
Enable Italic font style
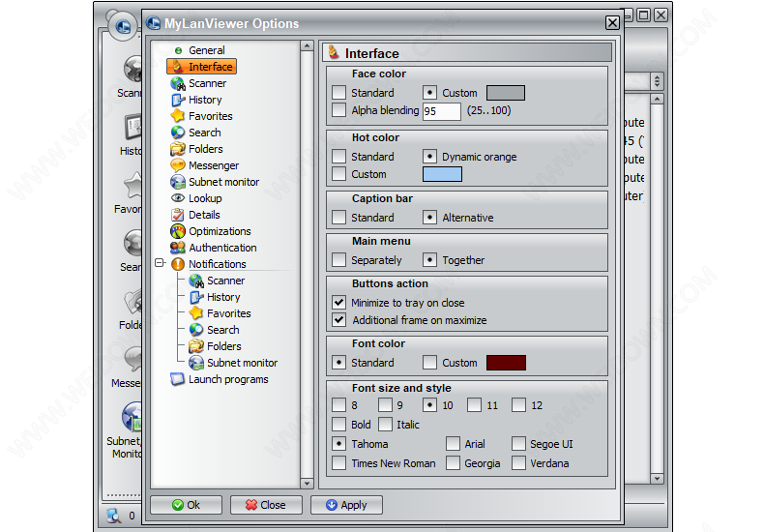coord(385,425)
